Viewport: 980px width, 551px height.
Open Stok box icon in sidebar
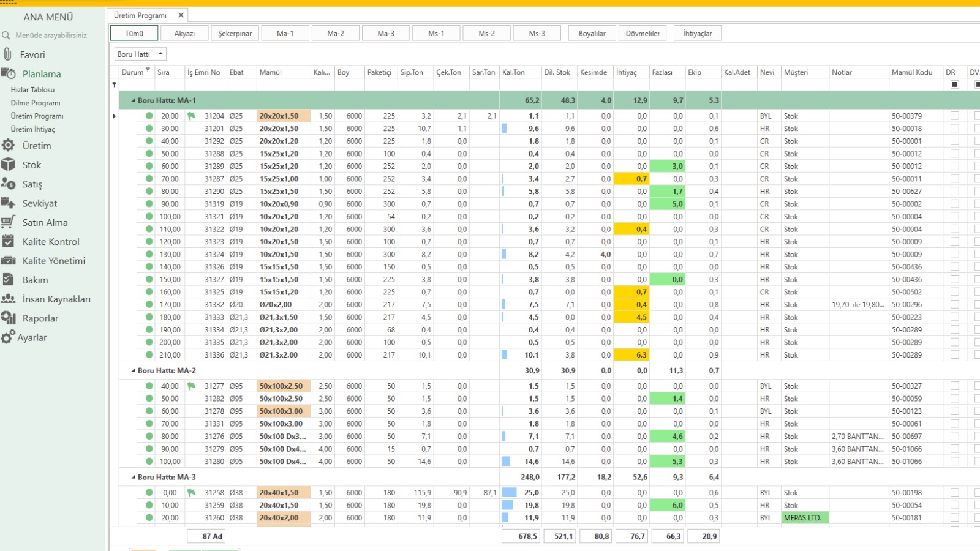8,165
